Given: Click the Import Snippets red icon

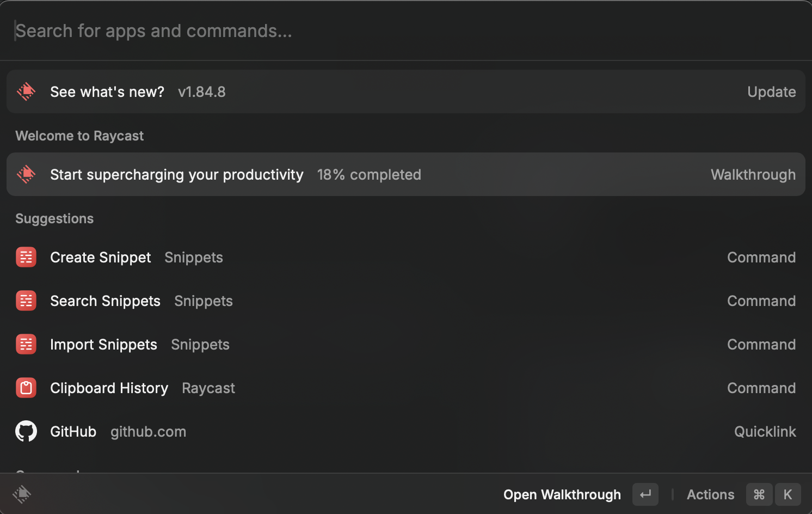Looking at the screenshot, I should [x=26, y=344].
